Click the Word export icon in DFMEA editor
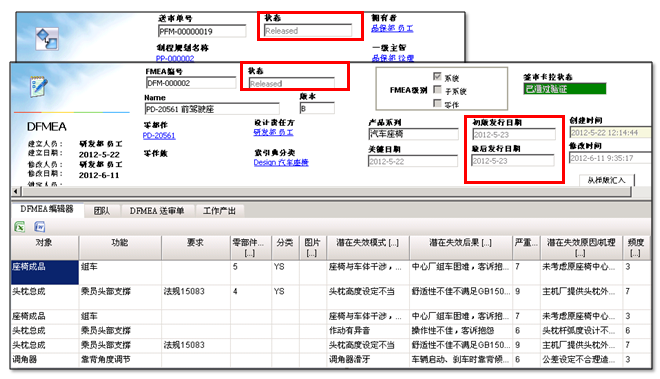660x379 pixels. coord(40,227)
